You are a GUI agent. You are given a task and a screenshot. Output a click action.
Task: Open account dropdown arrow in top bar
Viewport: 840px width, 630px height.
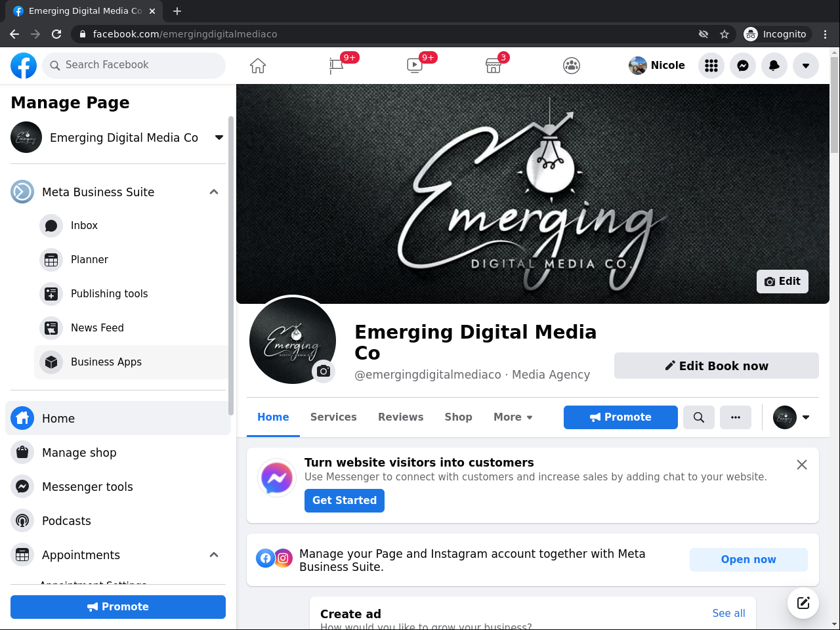tap(806, 66)
